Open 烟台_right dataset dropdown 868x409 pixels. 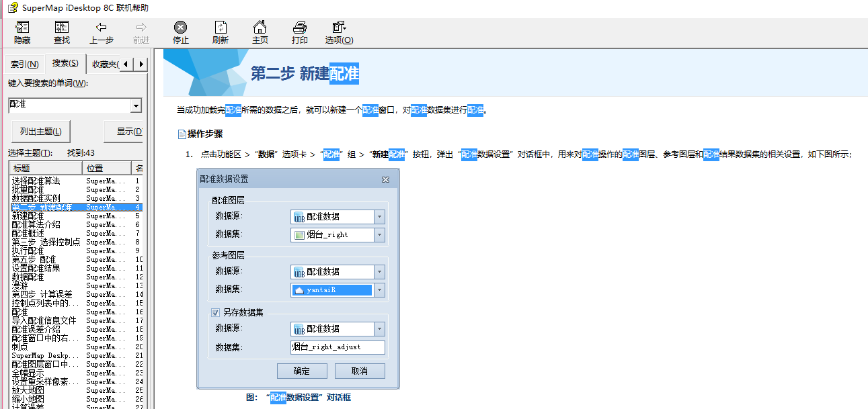(x=379, y=235)
